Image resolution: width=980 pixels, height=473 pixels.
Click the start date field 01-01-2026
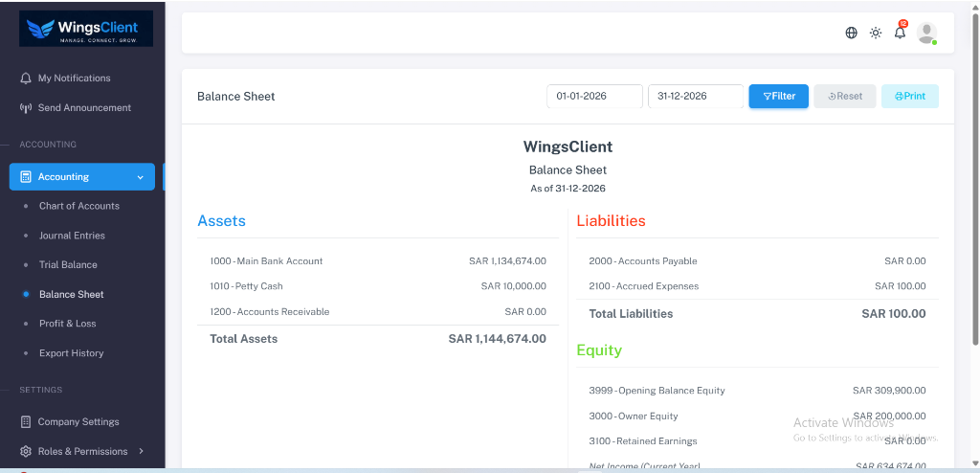pos(594,97)
